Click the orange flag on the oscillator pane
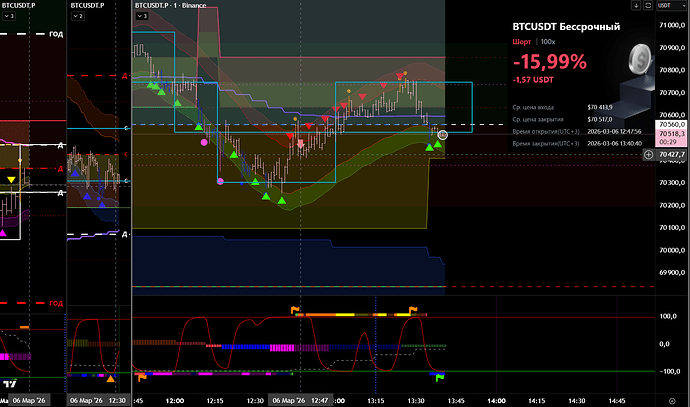 (295, 310)
